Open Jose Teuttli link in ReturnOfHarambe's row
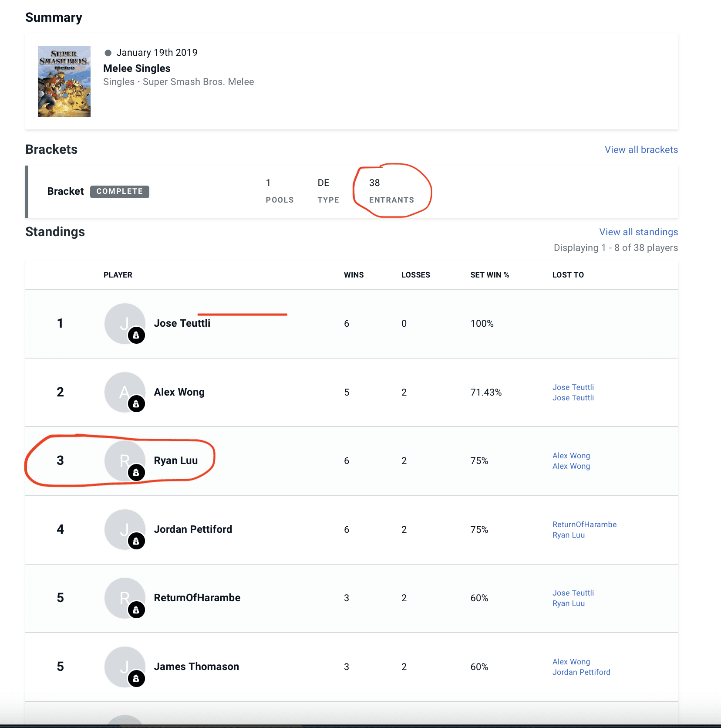The height and width of the screenshot is (728, 721). 573,593
